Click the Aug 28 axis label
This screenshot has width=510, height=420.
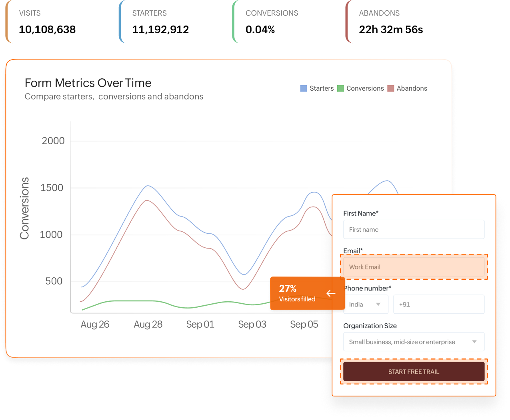pyautogui.click(x=148, y=324)
